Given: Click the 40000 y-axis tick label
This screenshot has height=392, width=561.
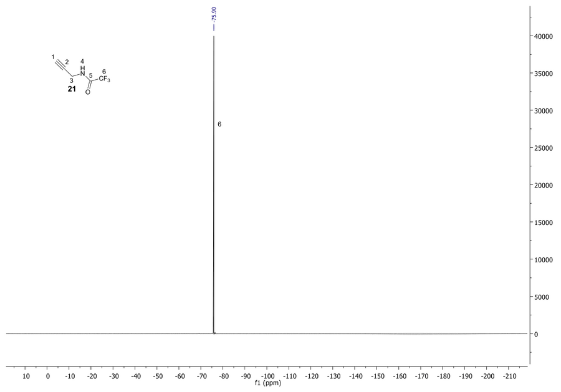Looking at the screenshot, I should point(544,37).
